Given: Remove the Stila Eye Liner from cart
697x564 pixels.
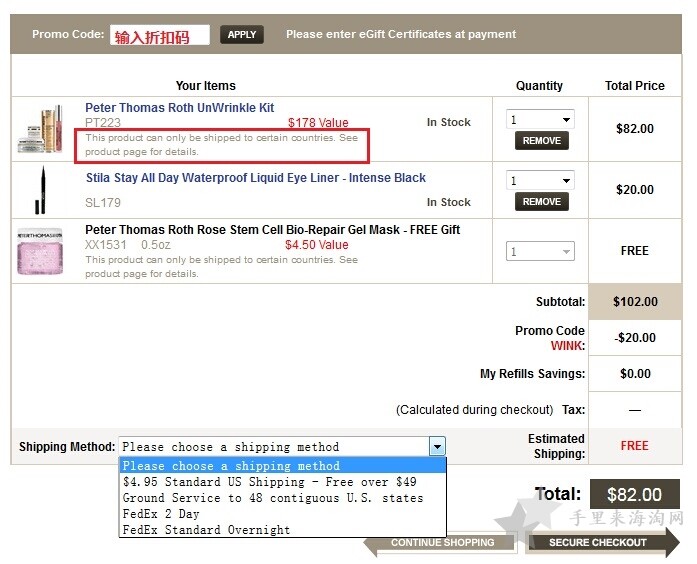Looking at the screenshot, I should coord(541,202).
